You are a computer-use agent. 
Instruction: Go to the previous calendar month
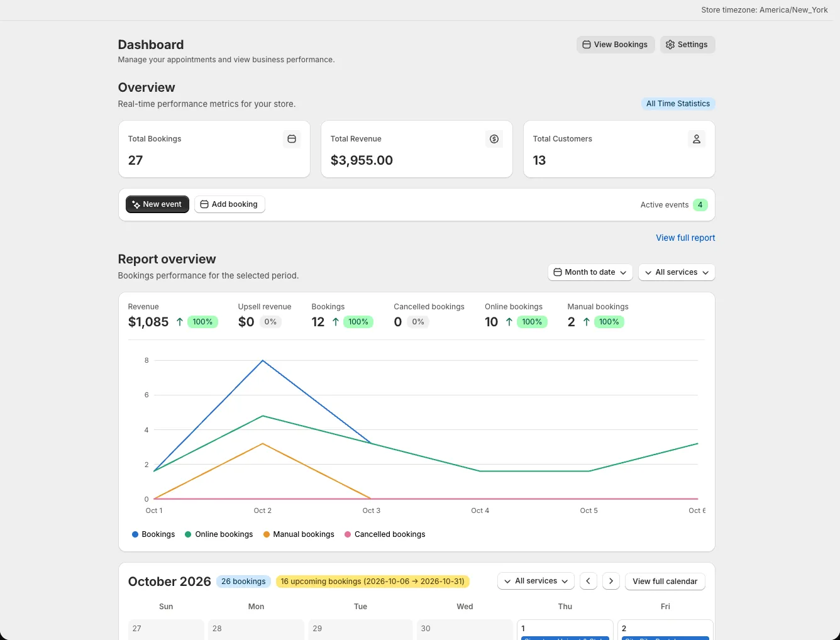click(x=588, y=581)
